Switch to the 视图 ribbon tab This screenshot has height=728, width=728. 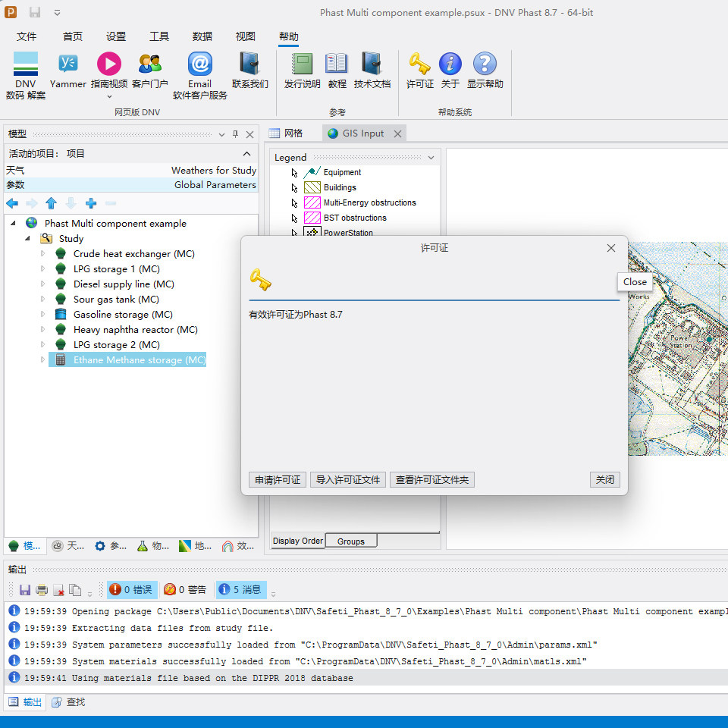click(x=246, y=36)
